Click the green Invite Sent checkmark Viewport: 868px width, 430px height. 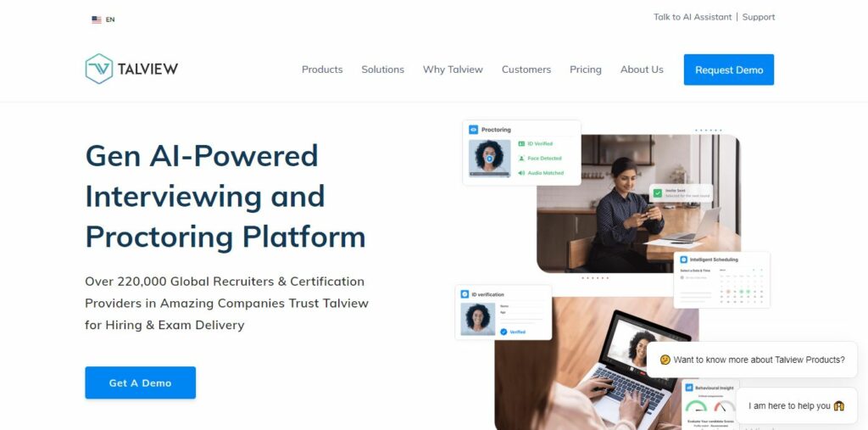(658, 193)
